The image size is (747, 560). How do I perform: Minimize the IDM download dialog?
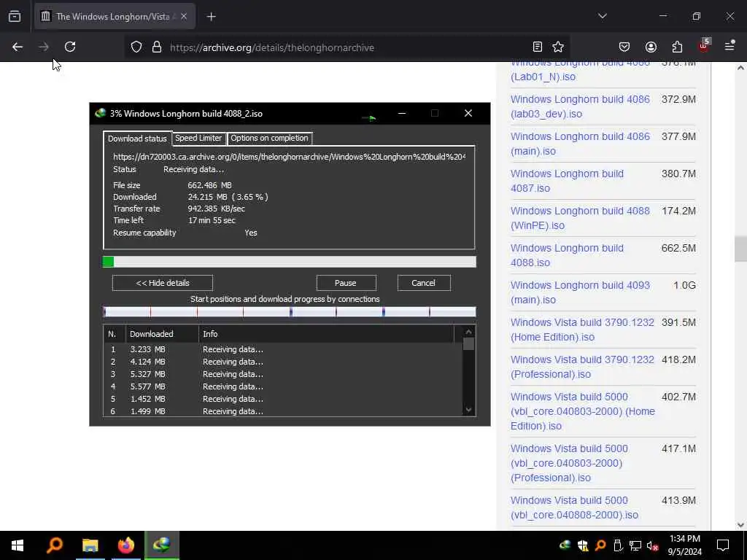(402, 113)
